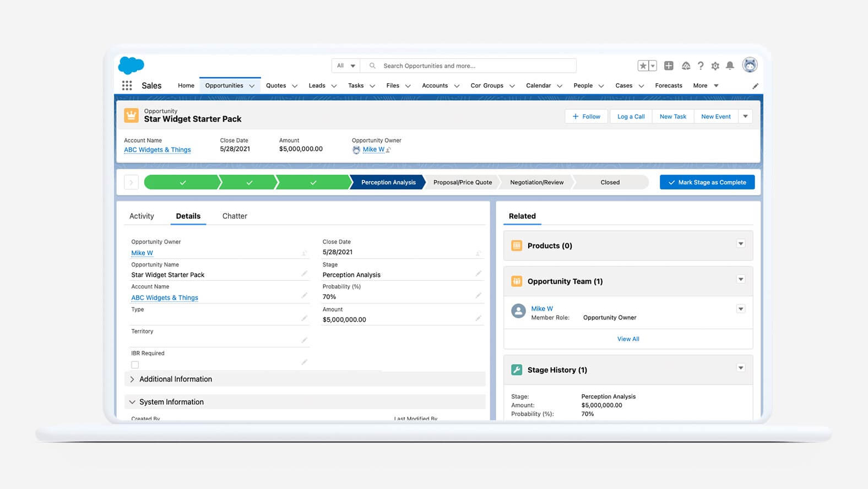Click the New Event button
The image size is (868, 489).
[716, 116]
